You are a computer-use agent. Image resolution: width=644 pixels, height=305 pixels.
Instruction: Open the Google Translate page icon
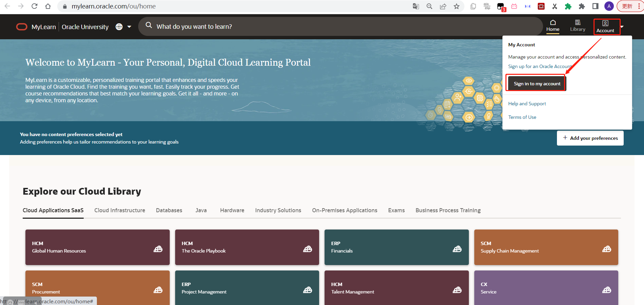[x=416, y=6]
